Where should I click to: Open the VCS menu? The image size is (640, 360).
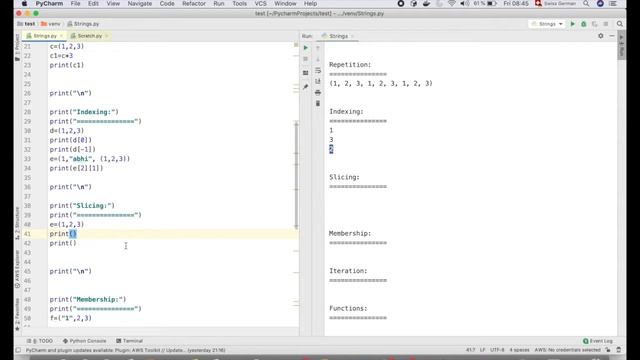[x=260, y=4]
